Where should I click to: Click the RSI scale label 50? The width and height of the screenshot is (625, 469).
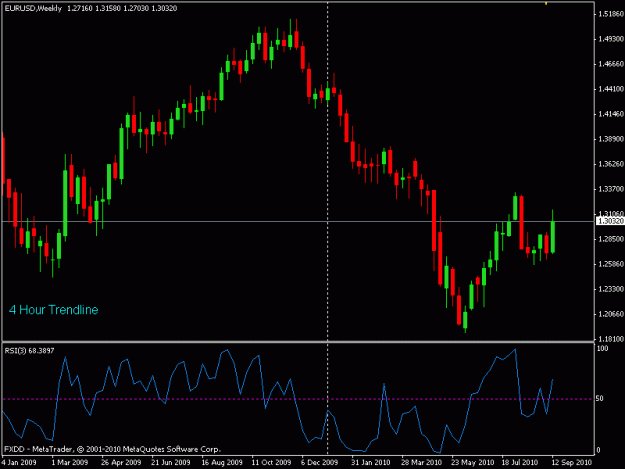tap(600, 398)
